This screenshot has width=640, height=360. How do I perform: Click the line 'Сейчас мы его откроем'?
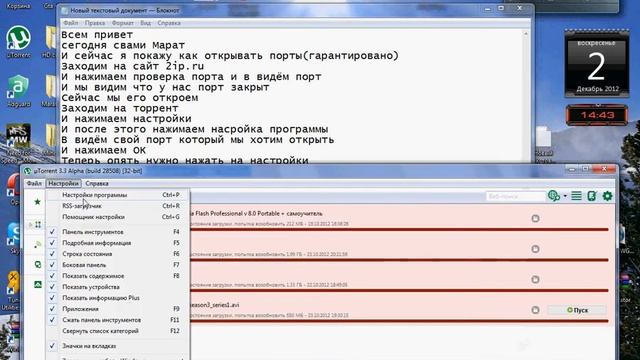[130, 98]
